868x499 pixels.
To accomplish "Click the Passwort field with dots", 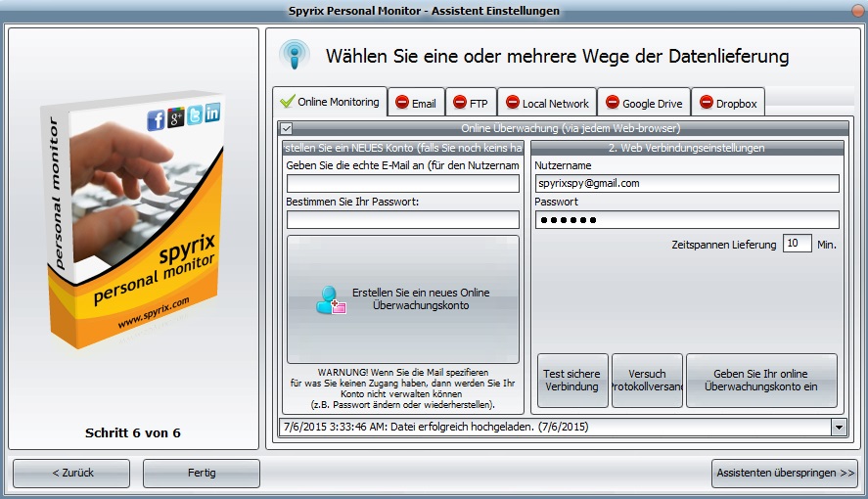I will click(687, 219).
